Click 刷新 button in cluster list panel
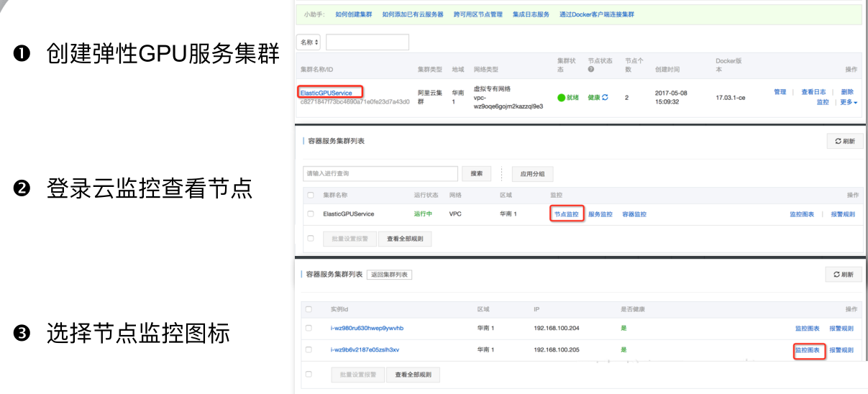868x394 pixels. click(844, 142)
